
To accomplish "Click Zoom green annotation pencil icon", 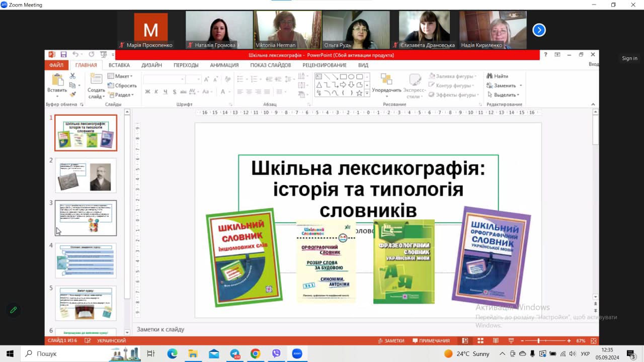I will tap(14, 310).
